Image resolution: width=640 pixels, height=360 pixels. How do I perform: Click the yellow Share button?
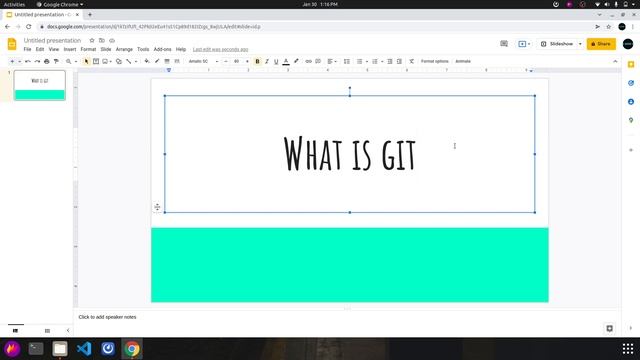(601, 44)
